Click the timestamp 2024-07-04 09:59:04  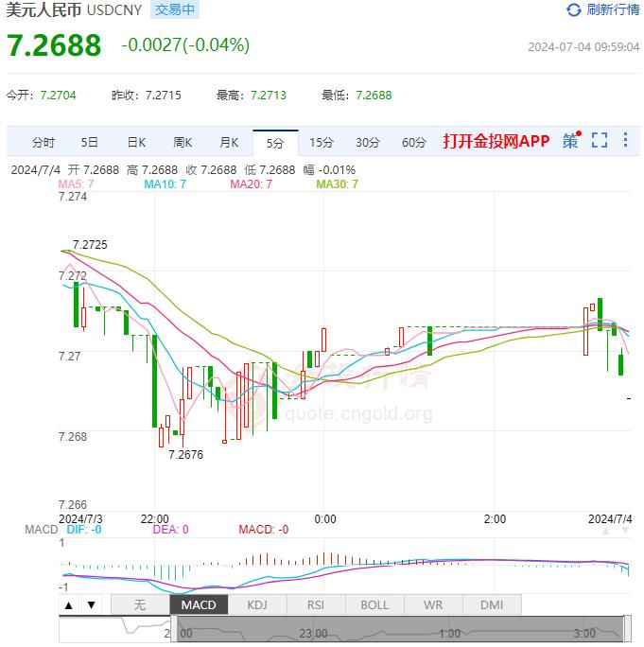(583, 47)
